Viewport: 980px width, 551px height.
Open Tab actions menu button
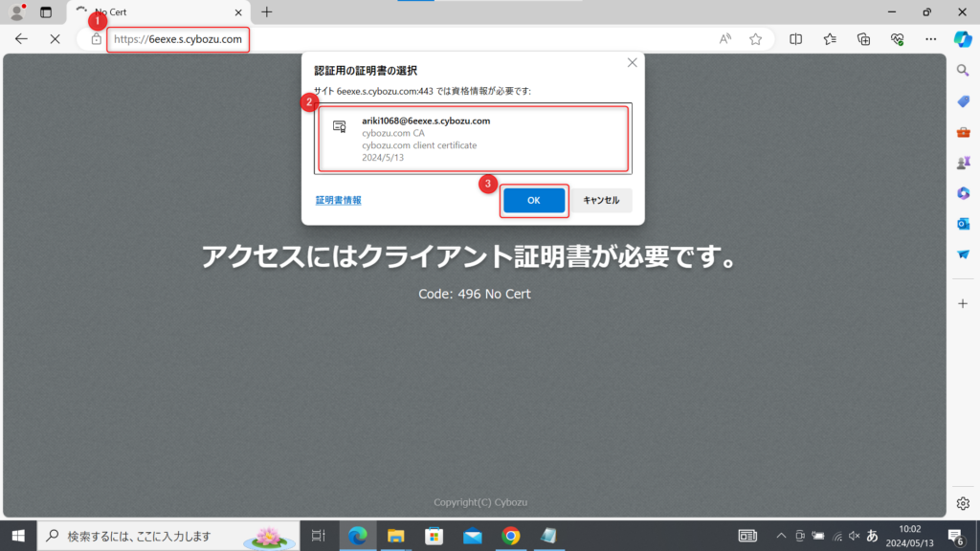pos(45,12)
